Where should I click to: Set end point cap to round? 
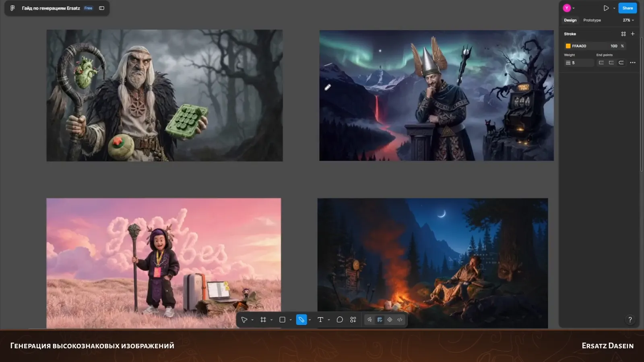point(621,63)
